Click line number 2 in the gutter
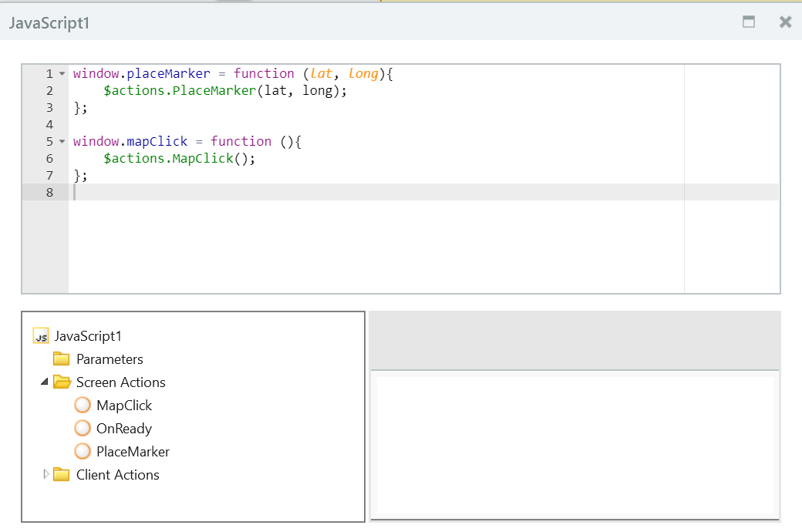The width and height of the screenshot is (802, 532). pyautogui.click(x=49, y=90)
